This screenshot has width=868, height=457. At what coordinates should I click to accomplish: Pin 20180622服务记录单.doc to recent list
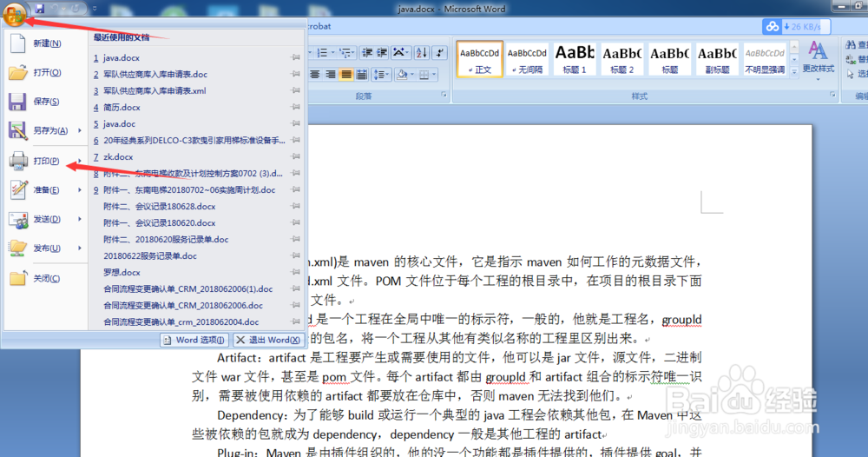point(296,256)
